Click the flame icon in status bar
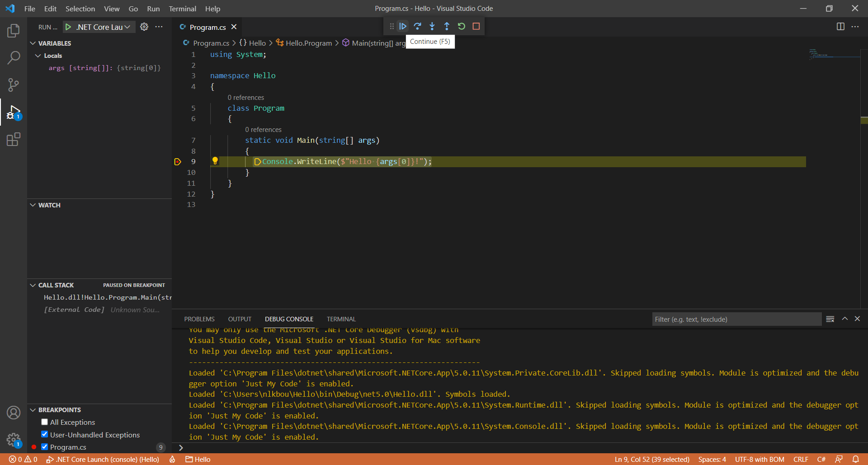 point(172,459)
